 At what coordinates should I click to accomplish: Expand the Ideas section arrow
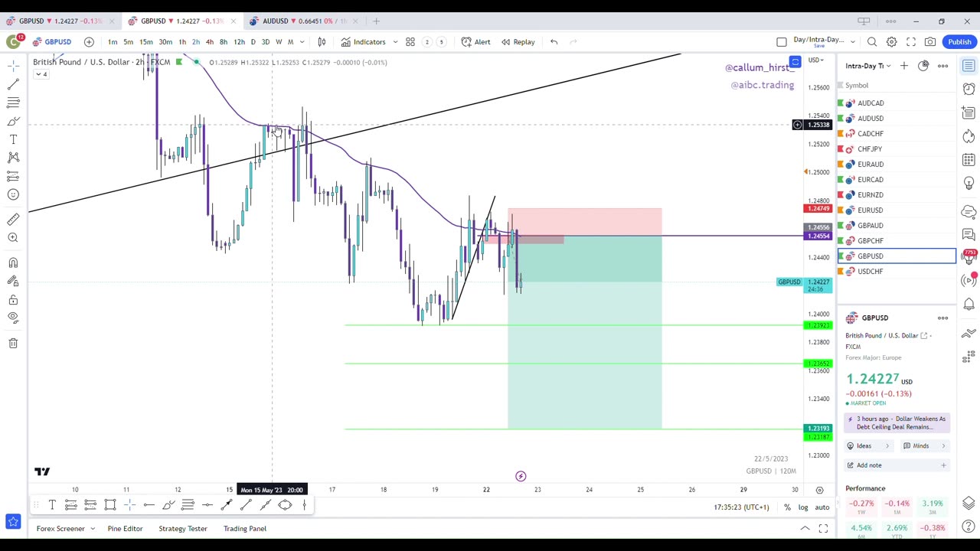[x=887, y=446]
